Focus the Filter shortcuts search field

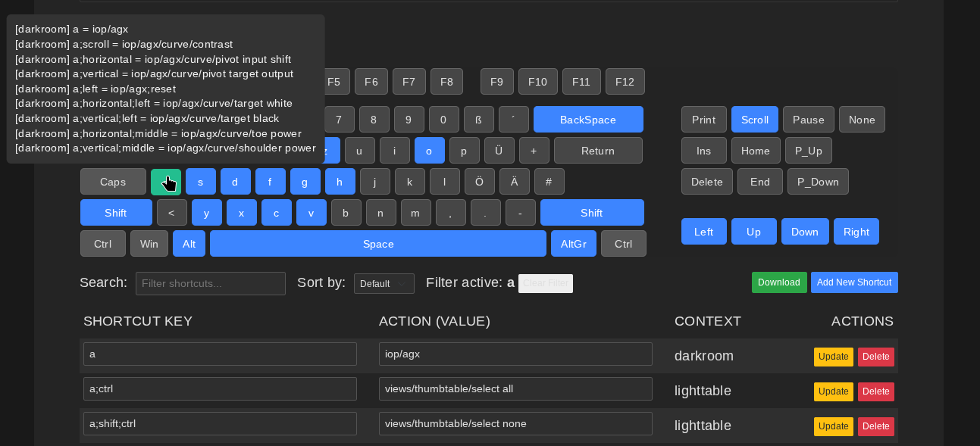tap(210, 283)
